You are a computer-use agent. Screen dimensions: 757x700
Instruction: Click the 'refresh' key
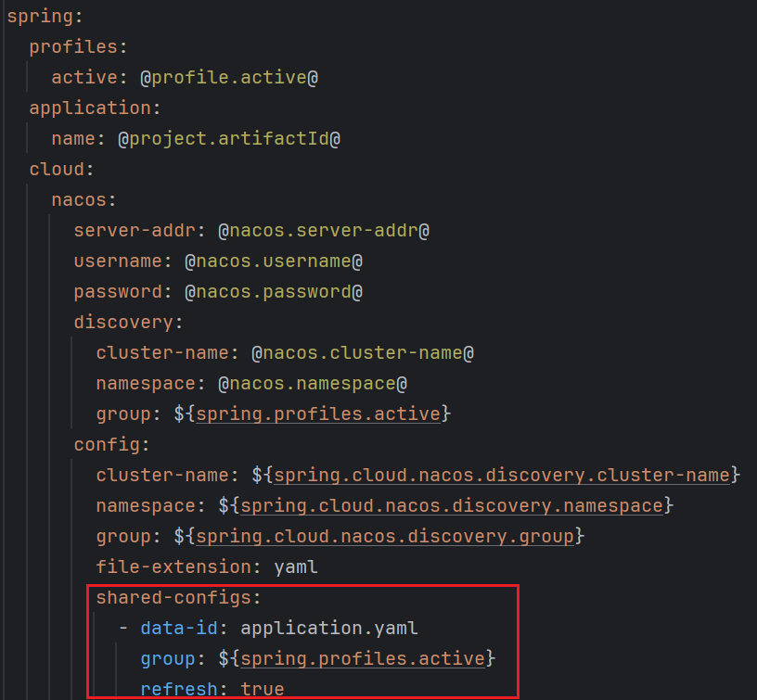(x=179, y=690)
